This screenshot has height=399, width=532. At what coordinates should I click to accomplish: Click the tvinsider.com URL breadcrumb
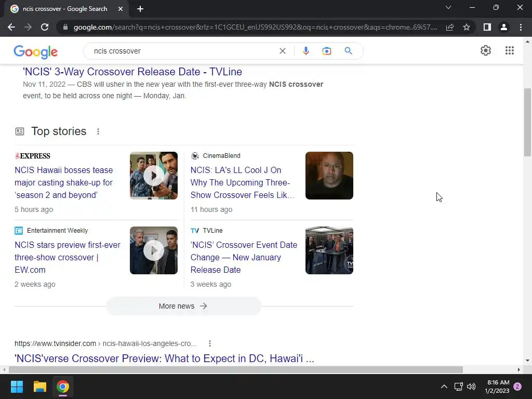[x=105, y=343]
